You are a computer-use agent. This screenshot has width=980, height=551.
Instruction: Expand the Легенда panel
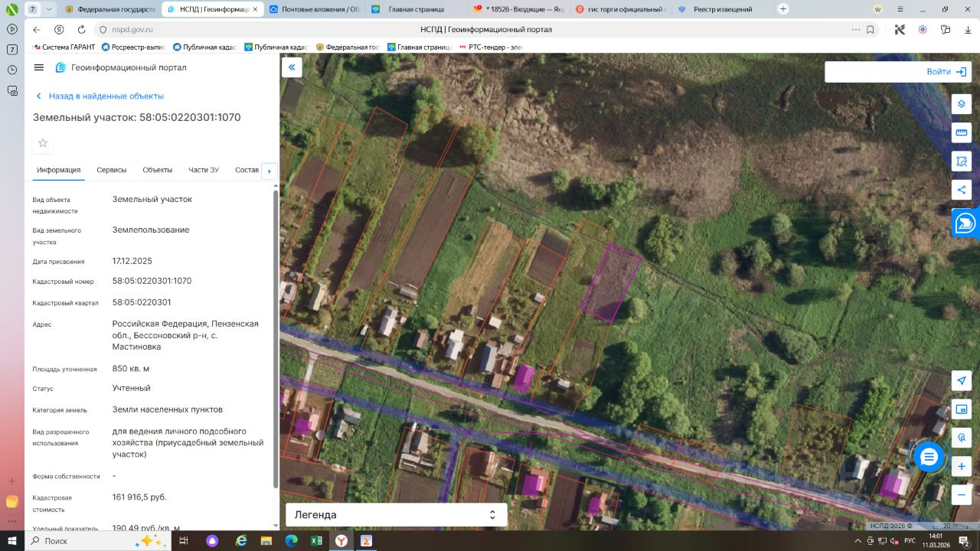[x=396, y=515]
